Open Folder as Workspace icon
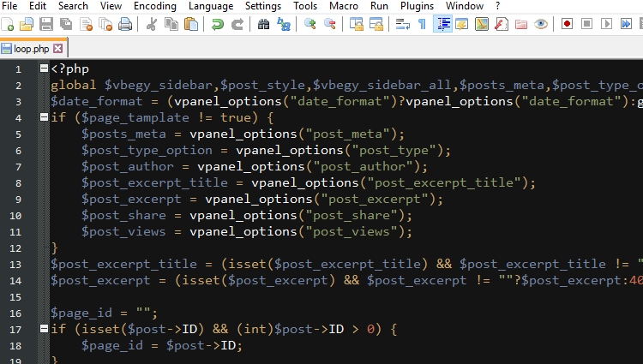Viewport: 643px width, 364px height. point(521,24)
